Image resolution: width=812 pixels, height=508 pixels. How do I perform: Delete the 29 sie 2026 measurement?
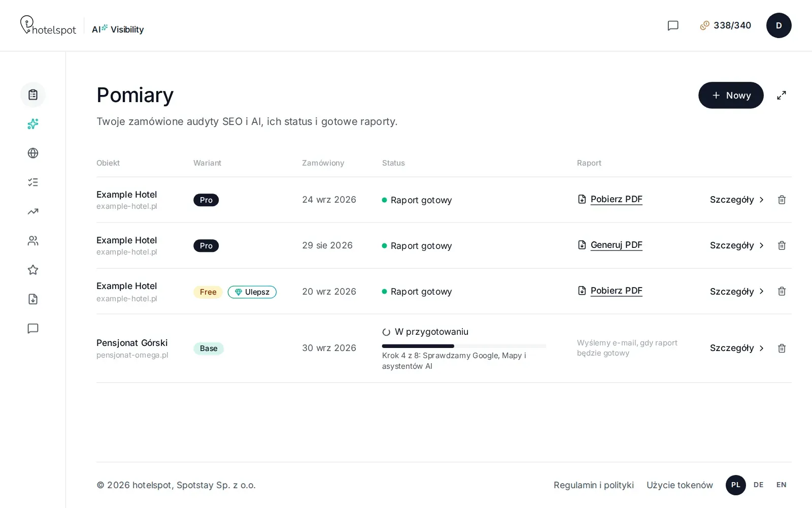pyautogui.click(x=782, y=245)
